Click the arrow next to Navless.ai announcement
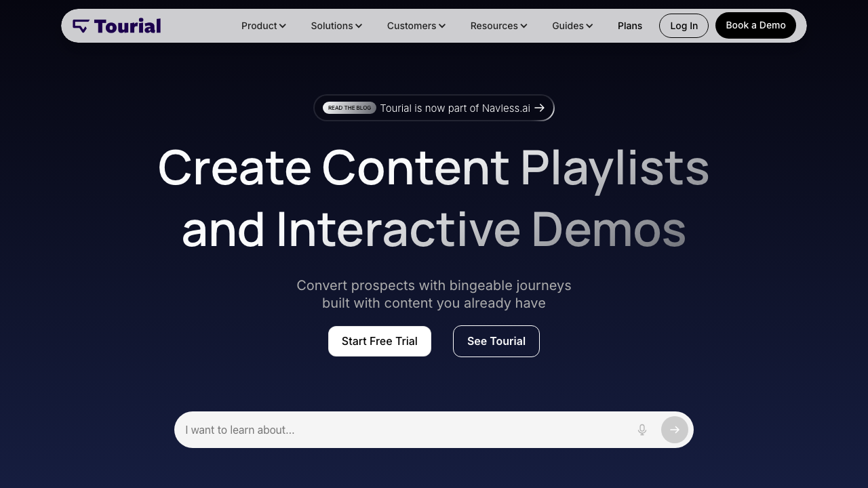 click(x=539, y=108)
